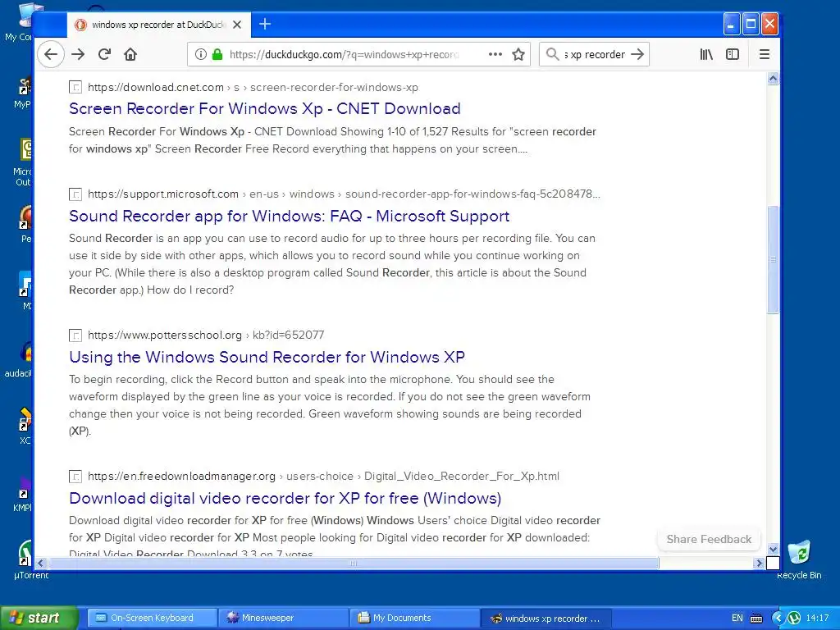The width and height of the screenshot is (840, 630).
Task: Open the Windows start menu
Action: point(39,618)
